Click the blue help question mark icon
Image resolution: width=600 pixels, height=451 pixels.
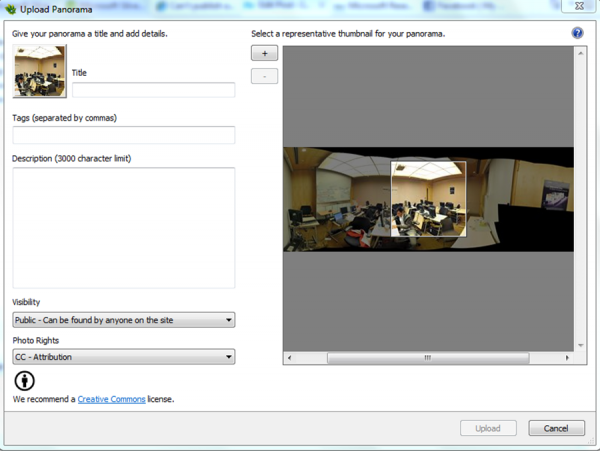(x=577, y=33)
